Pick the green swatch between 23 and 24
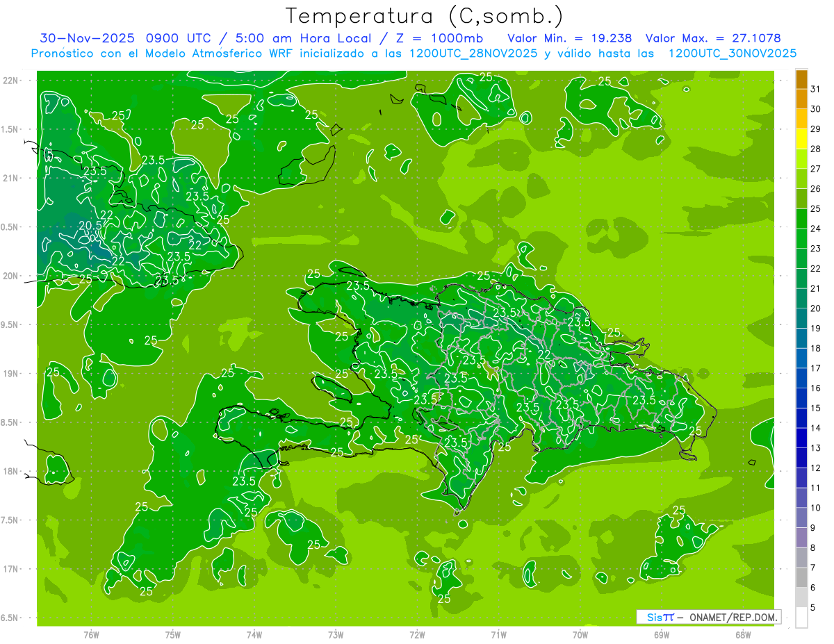834x644 pixels. click(x=801, y=238)
